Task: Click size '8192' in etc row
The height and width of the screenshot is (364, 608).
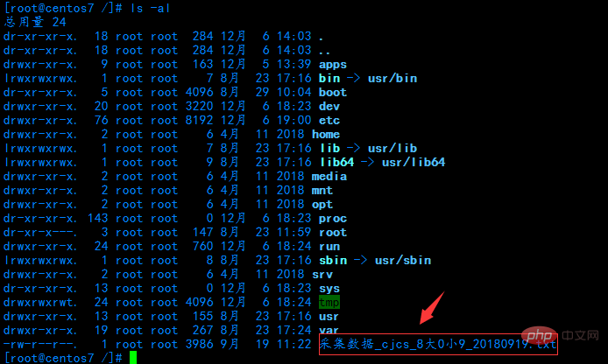Action: click(199, 120)
